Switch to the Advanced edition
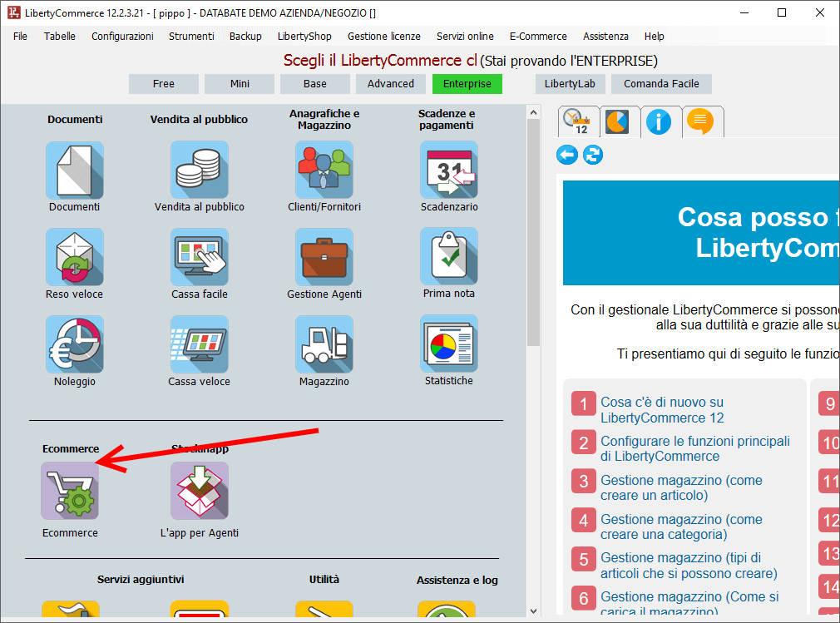 (391, 84)
